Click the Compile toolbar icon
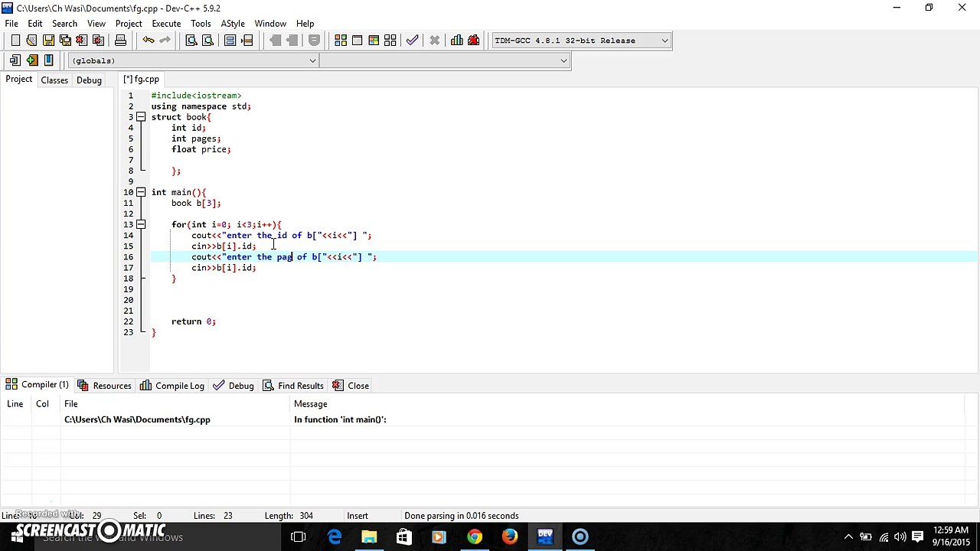Image resolution: width=980 pixels, height=551 pixels. coord(341,41)
